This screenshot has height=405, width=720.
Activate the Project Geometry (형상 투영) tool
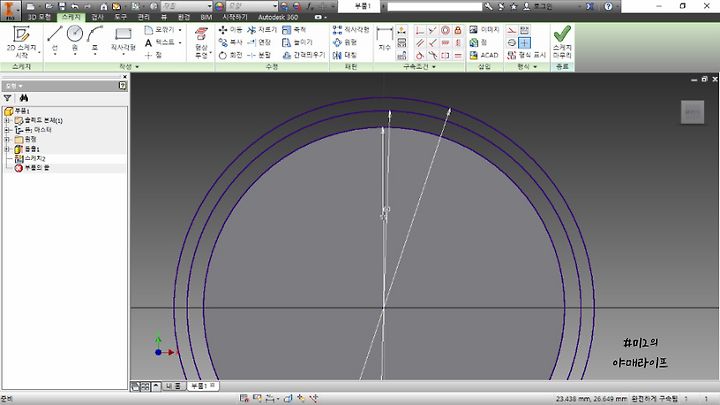(201, 42)
